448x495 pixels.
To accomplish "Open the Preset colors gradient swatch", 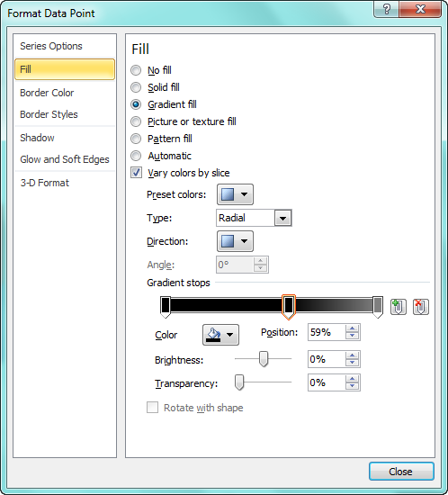I will tap(235, 194).
